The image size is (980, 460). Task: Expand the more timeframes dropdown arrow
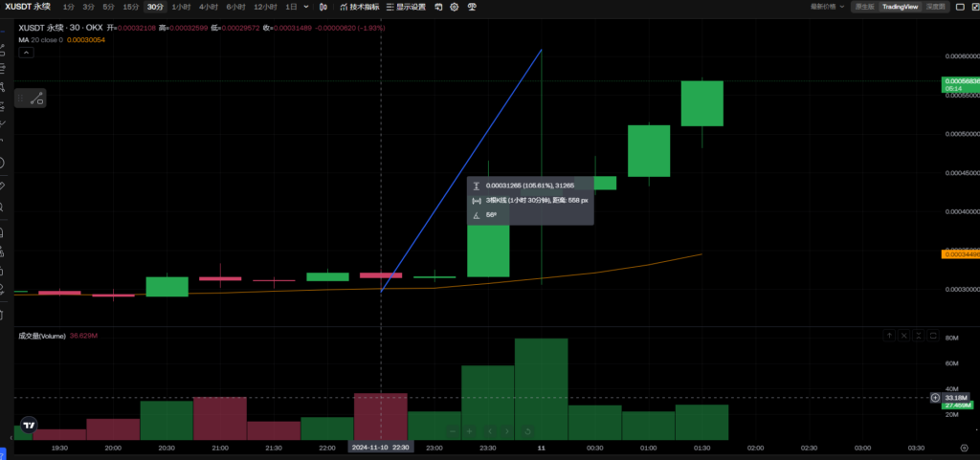306,7
